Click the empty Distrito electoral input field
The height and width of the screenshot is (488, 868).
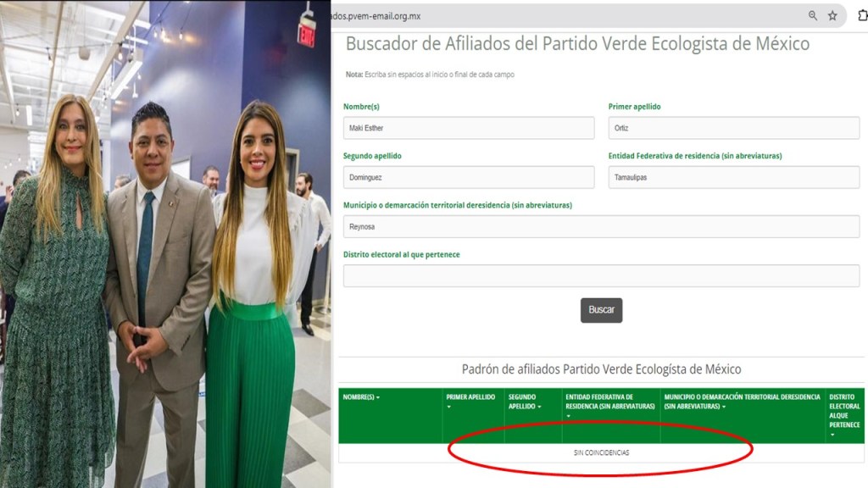click(x=601, y=275)
